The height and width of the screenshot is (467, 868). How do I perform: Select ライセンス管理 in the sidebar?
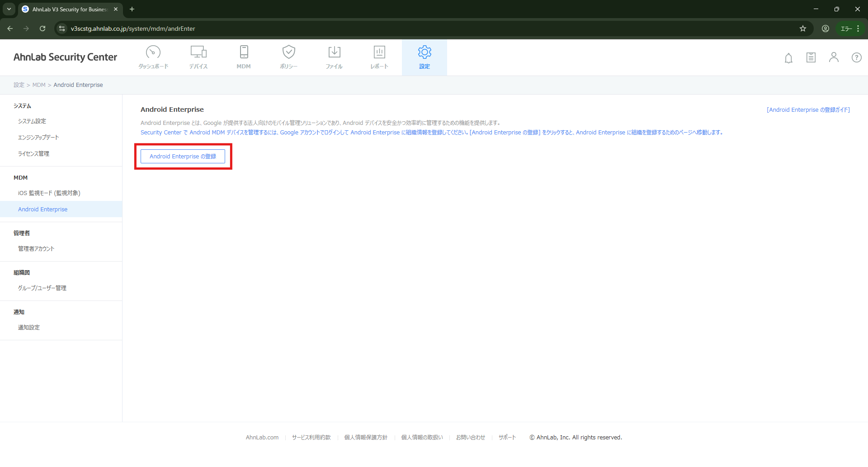(x=33, y=154)
